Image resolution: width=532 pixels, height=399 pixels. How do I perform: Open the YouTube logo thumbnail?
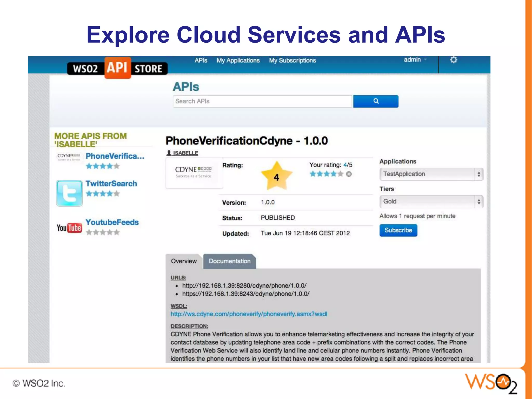coord(69,228)
